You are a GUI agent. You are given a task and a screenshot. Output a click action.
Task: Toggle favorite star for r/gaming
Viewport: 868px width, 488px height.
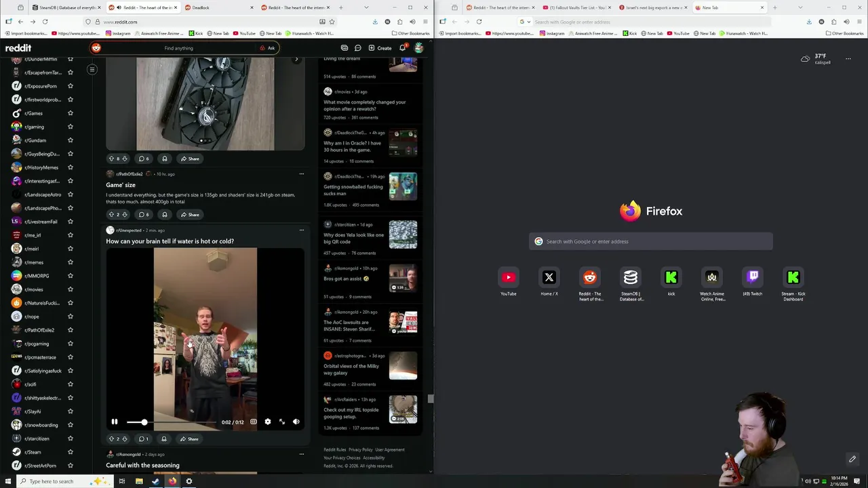[70, 127]
